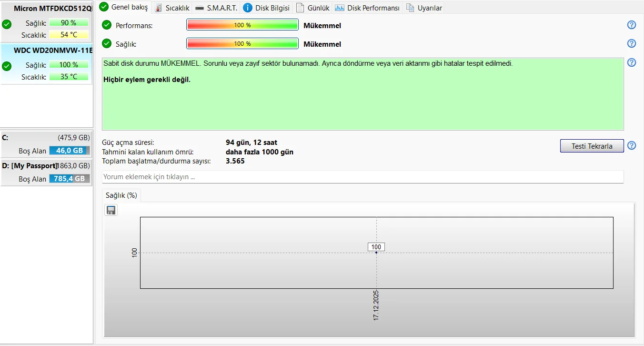This screenshot has height=346, width=644.
Task: Switch to the Disk Performansı tab
Action: tap(367, 8)
